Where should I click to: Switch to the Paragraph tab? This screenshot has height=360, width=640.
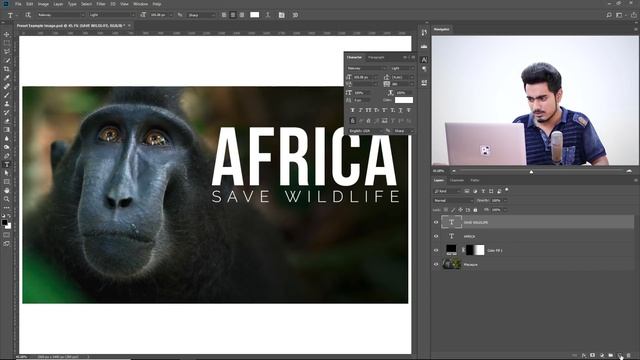376,58
